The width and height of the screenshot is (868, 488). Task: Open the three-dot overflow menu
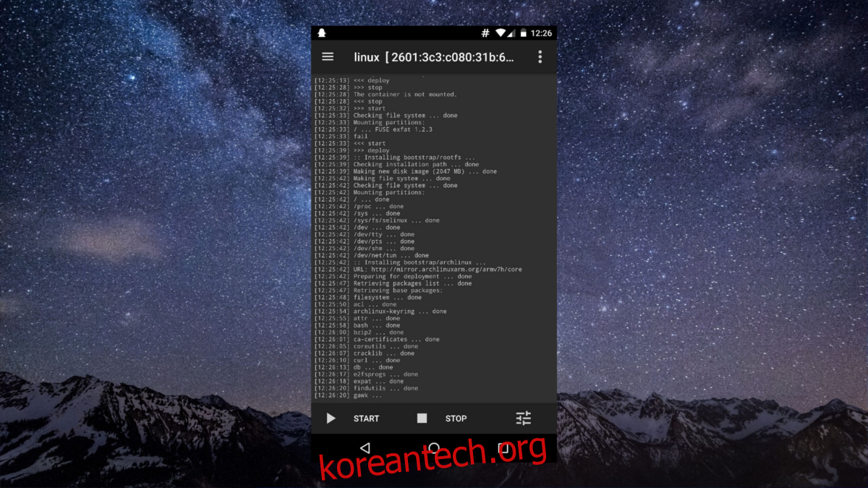click(540, 56)
